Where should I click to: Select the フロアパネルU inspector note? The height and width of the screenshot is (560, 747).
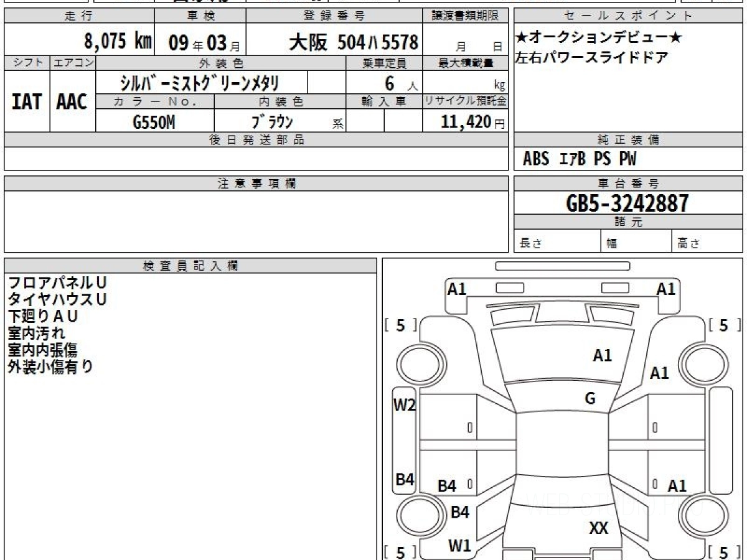pos(57,283)
